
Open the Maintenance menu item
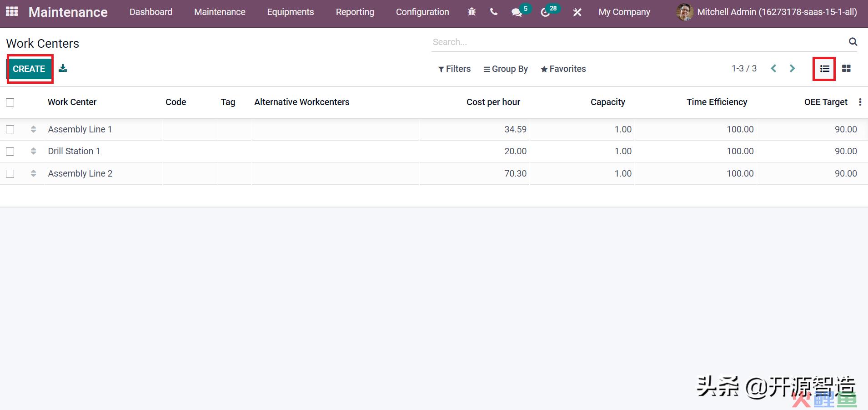point(220,12)
